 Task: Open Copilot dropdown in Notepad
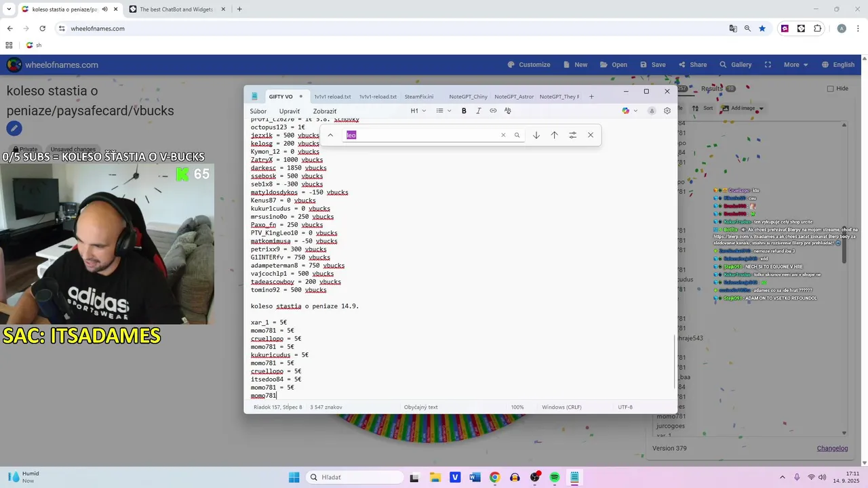[x=630, y=111]
